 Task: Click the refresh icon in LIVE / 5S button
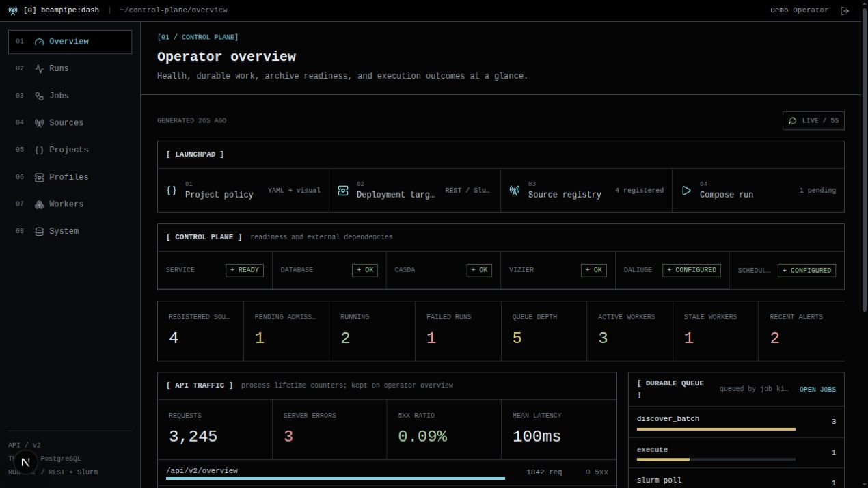pyautogui.click(x=793, y=120)
